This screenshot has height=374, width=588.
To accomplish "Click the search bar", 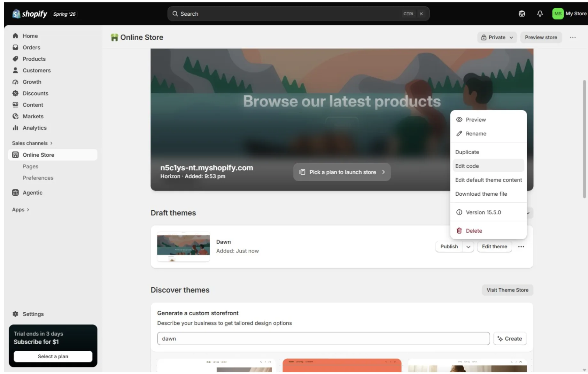I will pos(298,14).
